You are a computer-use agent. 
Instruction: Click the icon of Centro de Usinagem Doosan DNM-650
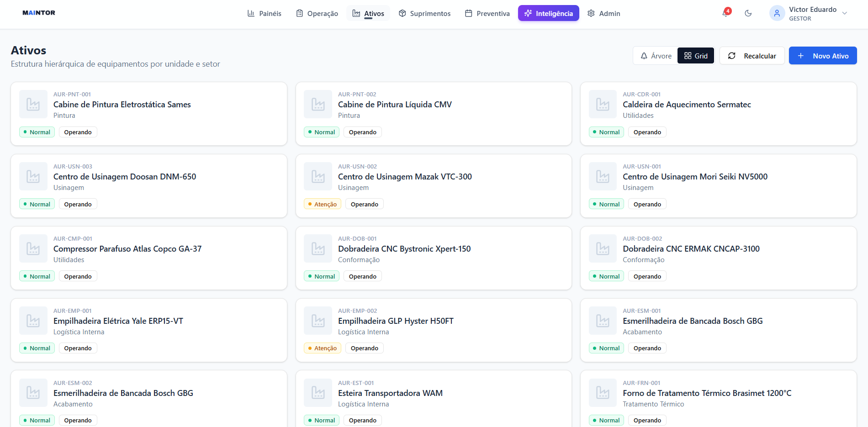pyautogui.click(x=33, y=176)
